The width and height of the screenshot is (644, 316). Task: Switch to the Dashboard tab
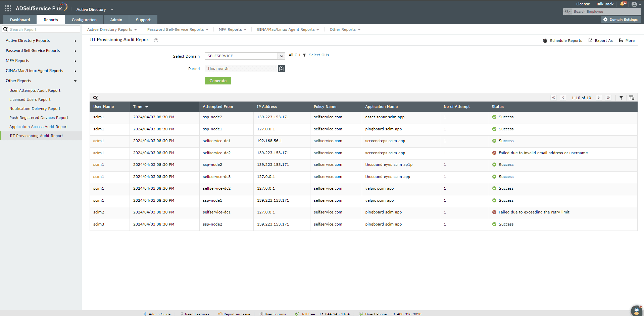coord(20,20)
